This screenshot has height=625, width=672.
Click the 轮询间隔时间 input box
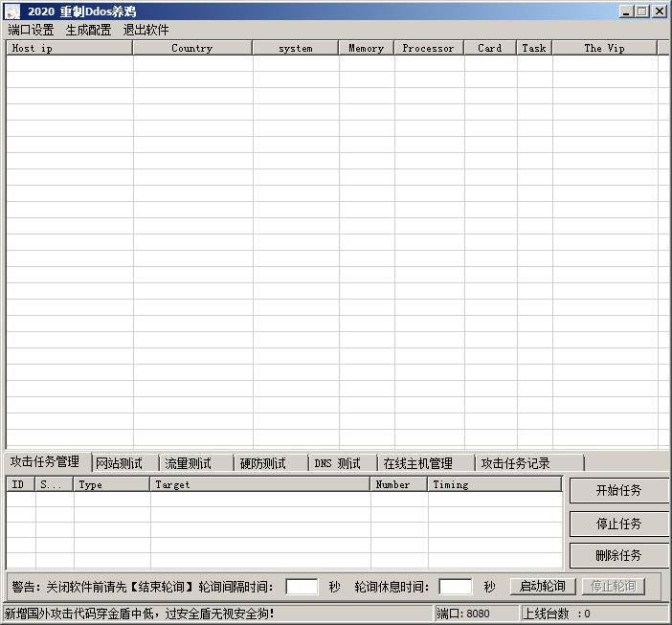[302, 586]
